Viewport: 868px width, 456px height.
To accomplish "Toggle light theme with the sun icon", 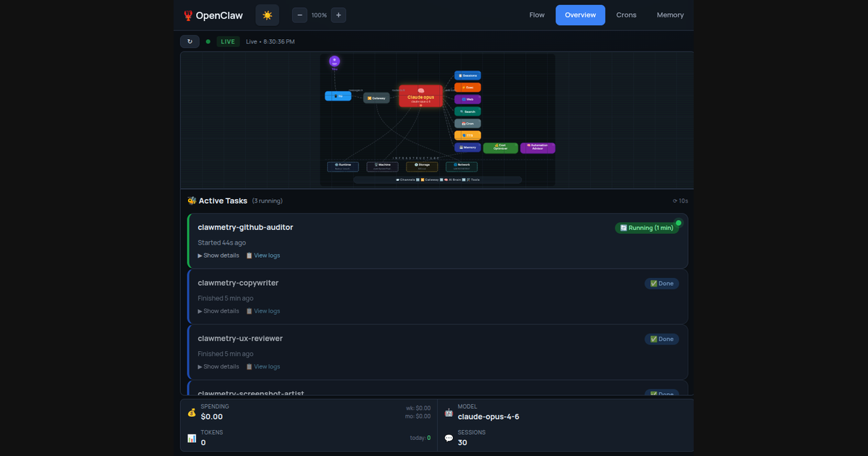I will pyautogui.click(x=267, y=15).
